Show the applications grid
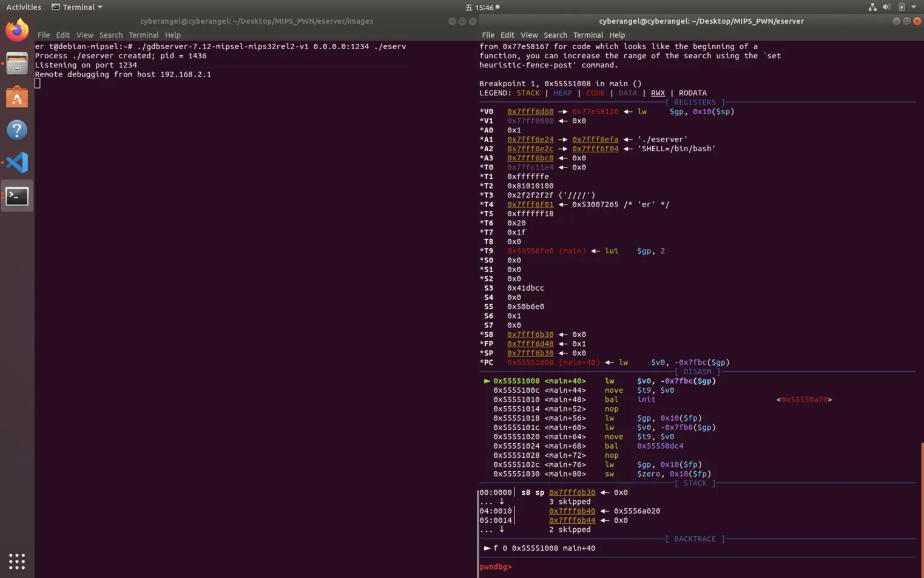Screen dimensions: 924x578 click(x=17, y=561)
